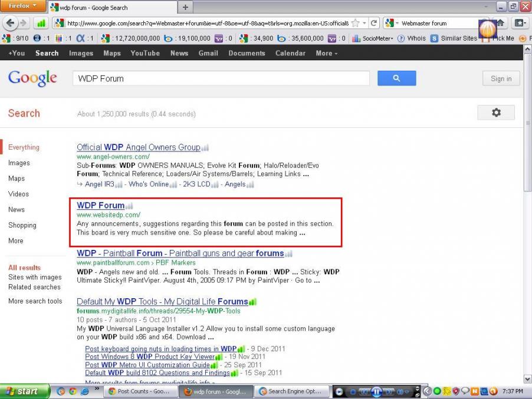Click the Google index count 12,720,000,000
532x399 pixels.
pyautogui.click(x=130, y=38)
